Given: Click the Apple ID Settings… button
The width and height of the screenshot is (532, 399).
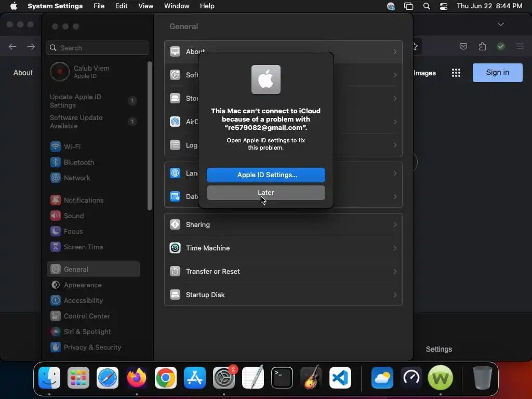Looking at the screenshot, I should click(x=265, y=175).
